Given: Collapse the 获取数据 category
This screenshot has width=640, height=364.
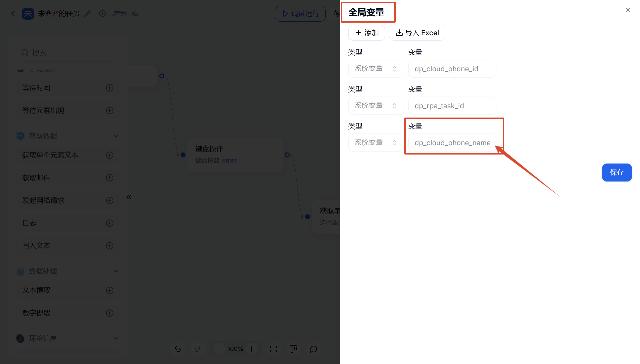Looking at the screenshot, I should tap(116, 136).
